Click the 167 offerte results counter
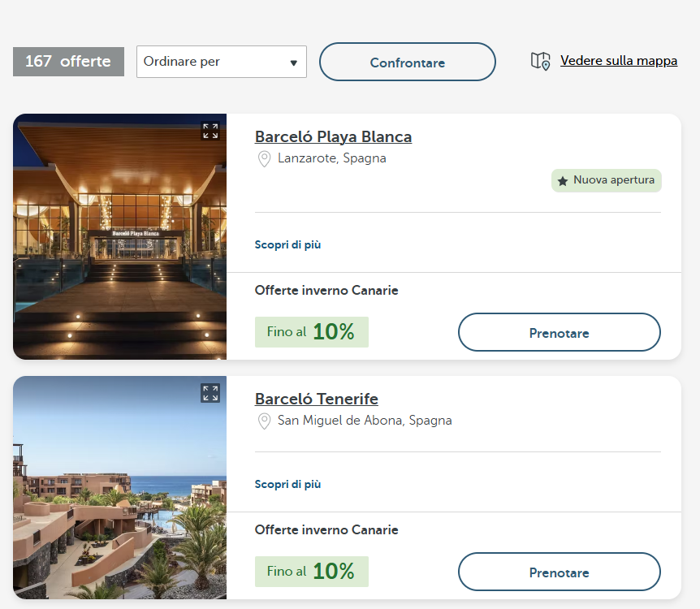This screenshot has width=700, height=609. (x=68, y=62)
